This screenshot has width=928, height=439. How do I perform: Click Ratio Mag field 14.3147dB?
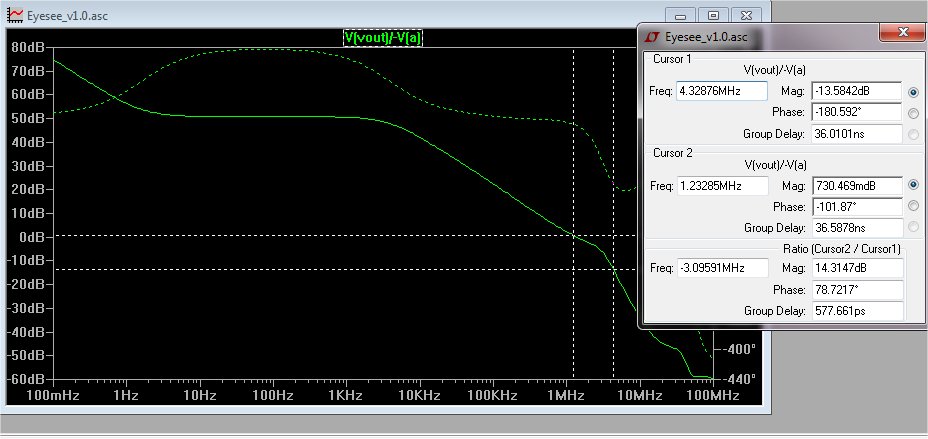857,268
